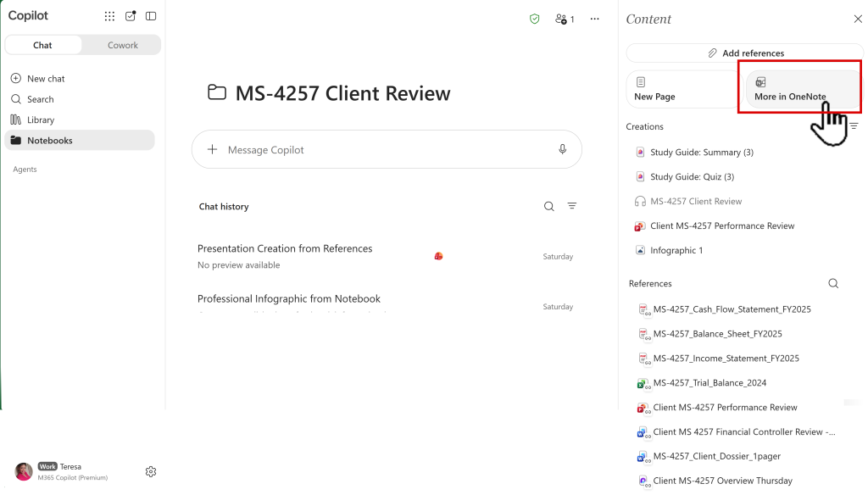
Task: Open Study Guide: Summary (3)
Action: (x=701, y=153)
